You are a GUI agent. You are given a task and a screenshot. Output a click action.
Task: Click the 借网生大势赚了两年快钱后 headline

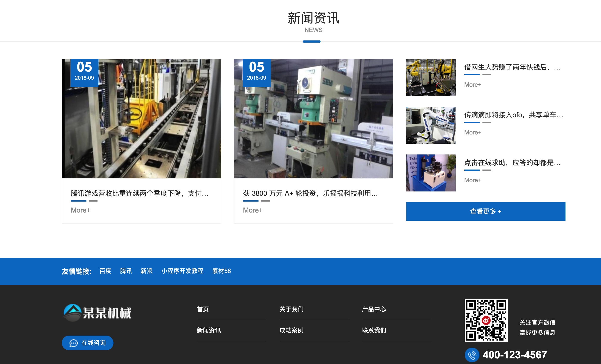tap(512, 67)
